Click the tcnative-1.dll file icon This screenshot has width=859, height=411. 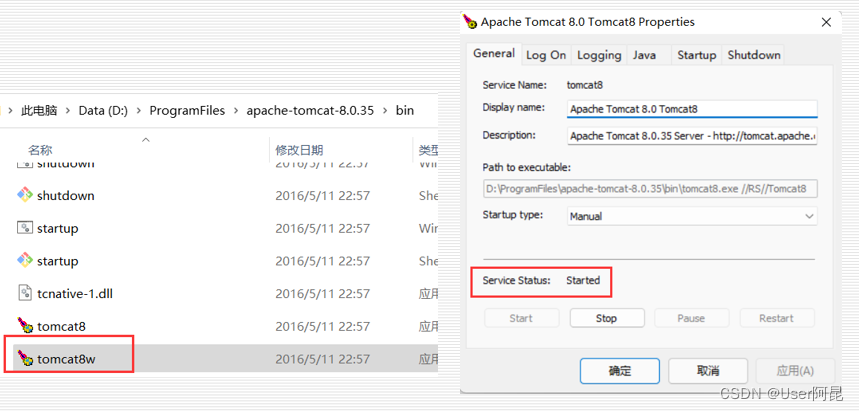pos(25,293)
